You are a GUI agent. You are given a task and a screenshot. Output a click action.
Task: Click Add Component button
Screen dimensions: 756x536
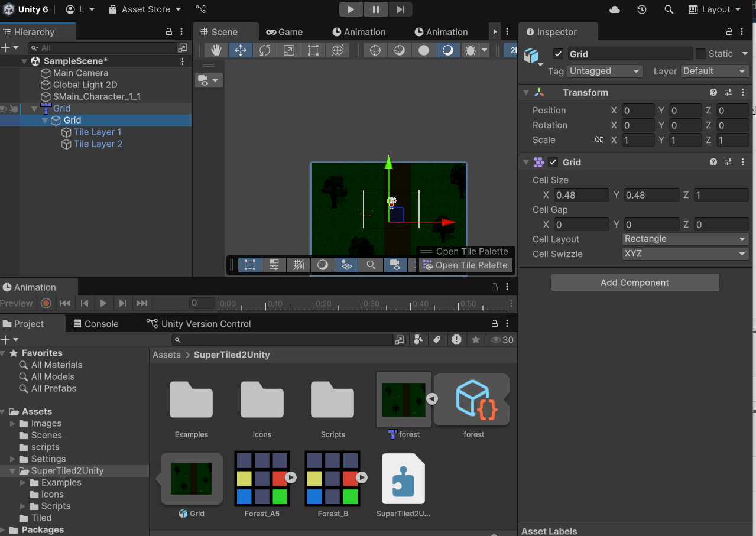click(635, 282)
